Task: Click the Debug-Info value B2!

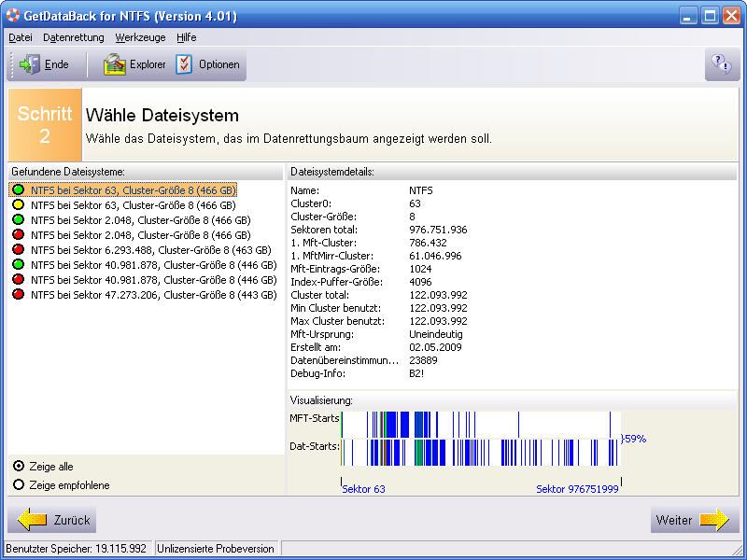Action: point(416,373)
